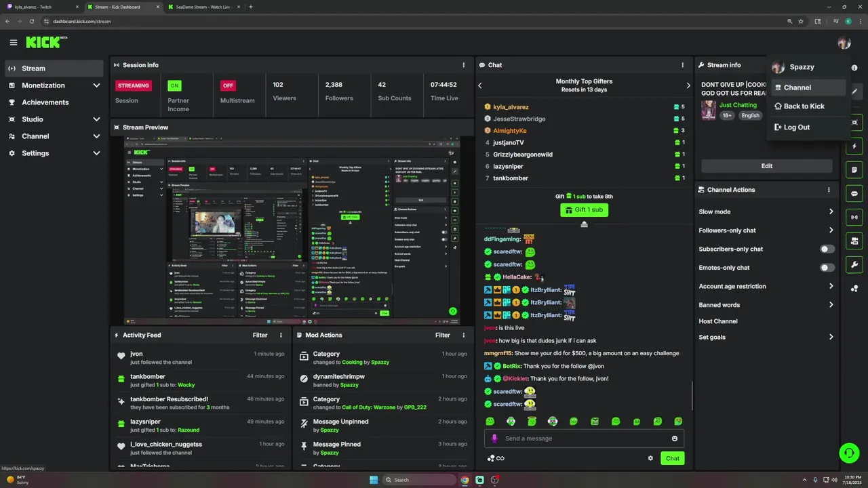Click the Send a message input field
This screenshot has height=488, width=868.
pos(584,439)
